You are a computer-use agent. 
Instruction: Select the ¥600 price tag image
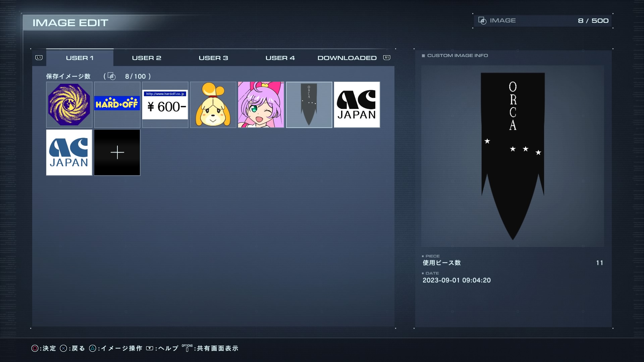click(165, 105)
